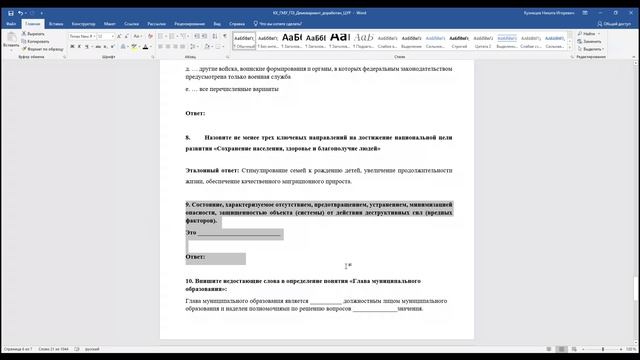Screen dimensions: 640x360
Task: Clear all formatting icon
Action: tap(150, 36)
